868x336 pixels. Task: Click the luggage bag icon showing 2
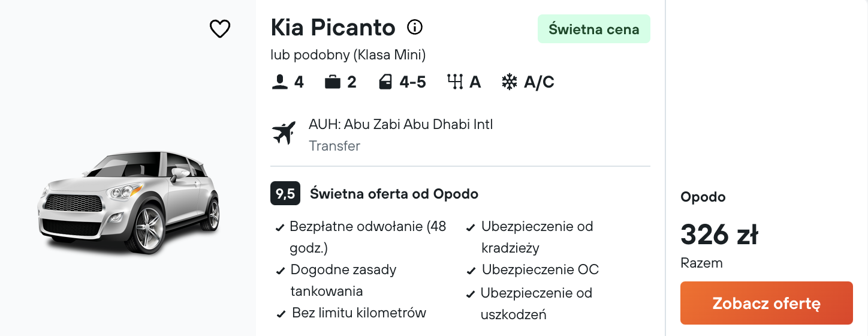click(332, 82)
